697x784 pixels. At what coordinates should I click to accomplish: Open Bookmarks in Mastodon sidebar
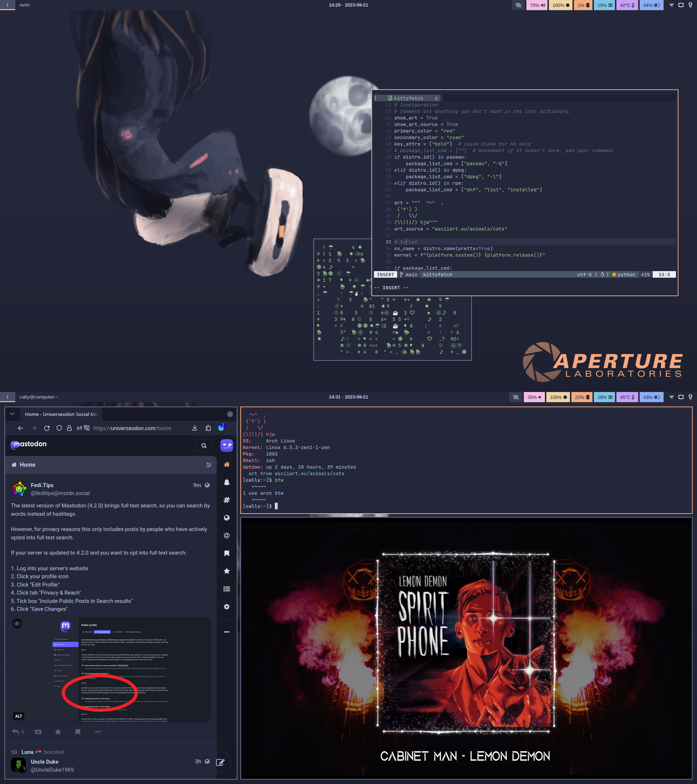(x=227, y=553)
